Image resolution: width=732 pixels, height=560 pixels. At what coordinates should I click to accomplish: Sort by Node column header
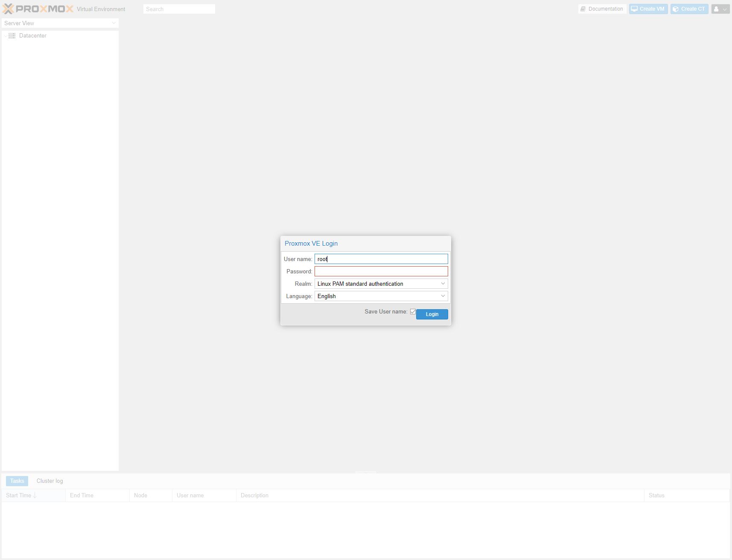tap(151, 496)
